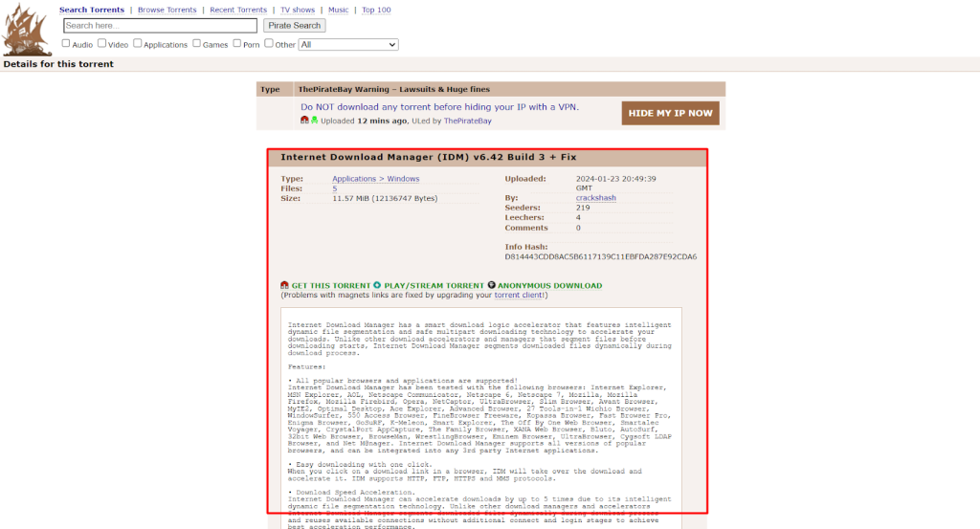Click the magnet icon beside Get This Torrent
Screen dimensions: 980x529
[284, 285]
